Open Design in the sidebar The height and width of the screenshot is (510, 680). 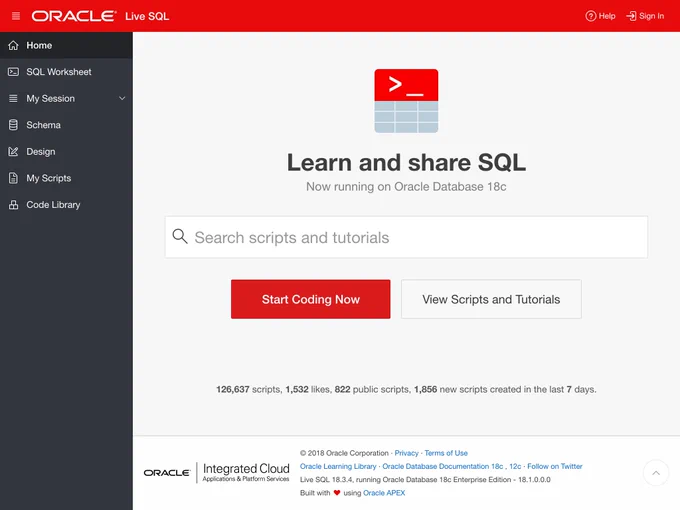pyautogui.click(x=66, y=151)
